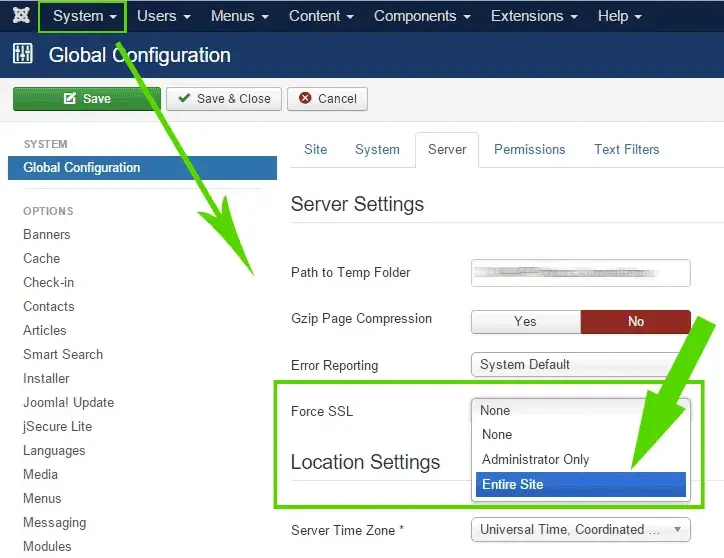Open Languages options

(x=54, y=451)
